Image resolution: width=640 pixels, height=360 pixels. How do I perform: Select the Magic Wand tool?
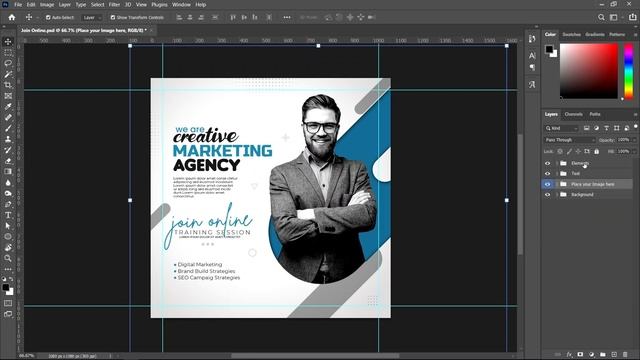click(8, 74)
